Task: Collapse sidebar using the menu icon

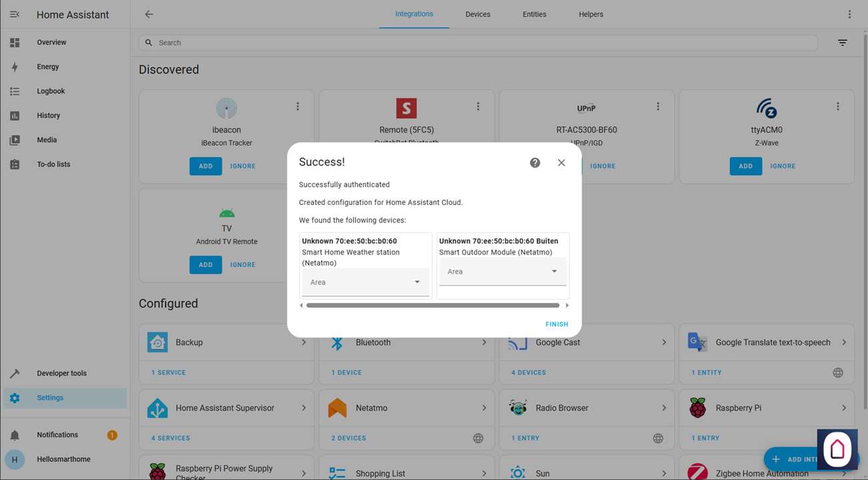Action: click(x=15, y=14)
